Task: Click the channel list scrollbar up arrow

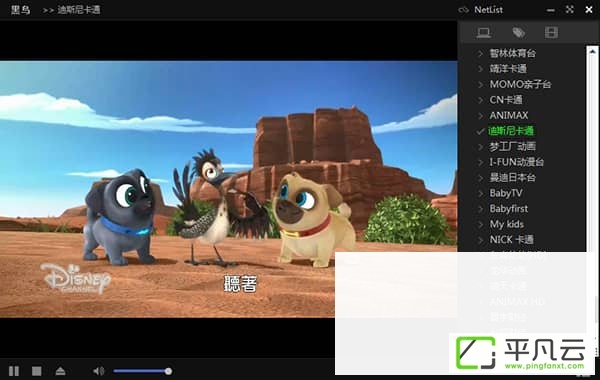Action: [x=592, y=51]
